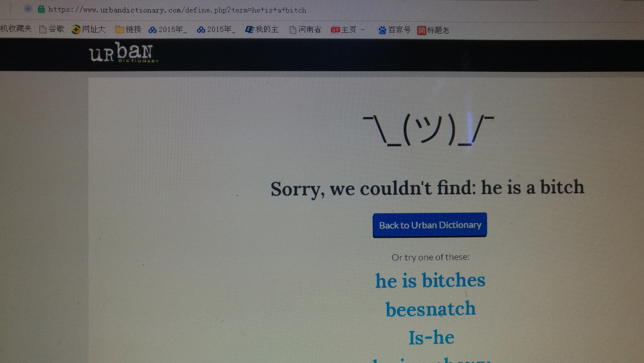Open the 谷歌 bookmark

tap(52, 29)
